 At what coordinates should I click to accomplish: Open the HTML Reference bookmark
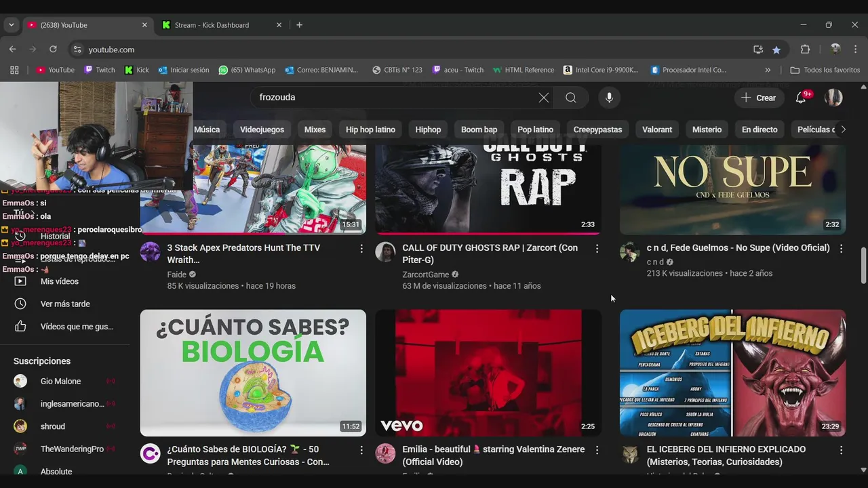(x=524, y=70)
